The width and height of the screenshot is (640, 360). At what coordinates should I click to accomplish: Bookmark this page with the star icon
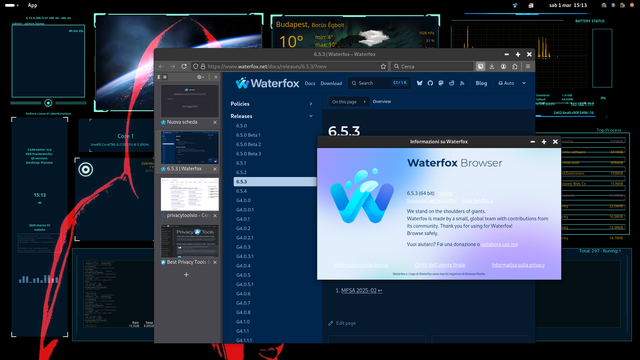(x=383, y=67)
